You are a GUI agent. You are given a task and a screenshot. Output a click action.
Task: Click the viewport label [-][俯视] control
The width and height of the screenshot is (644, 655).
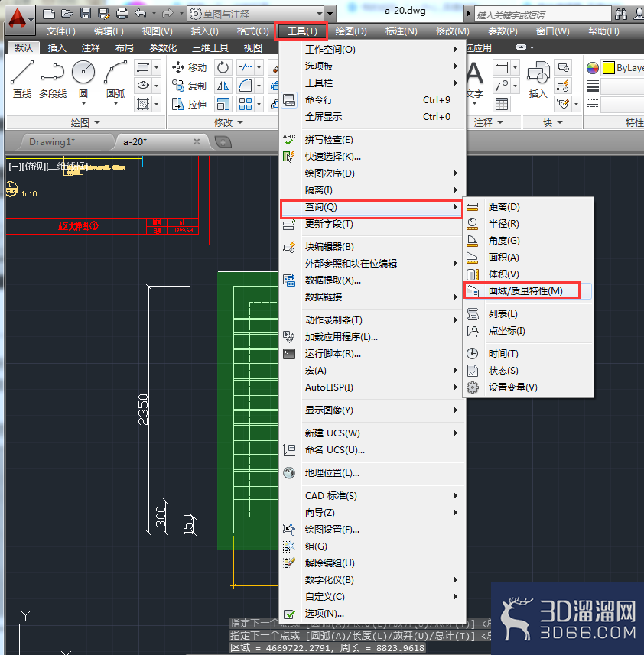click(48, 167)
